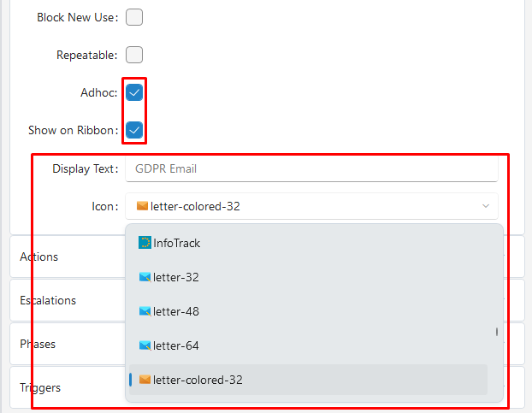The width and height of the screenshot is (532, 413).
Task: Pick the letter-64 list entry
Action: [x=175, y=345]
